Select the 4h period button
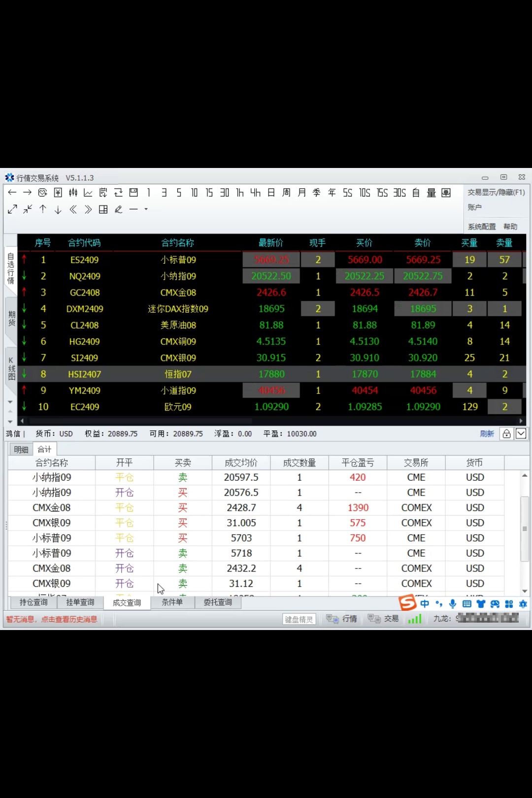This screenshot has width=532, height=798. point(255,193)
